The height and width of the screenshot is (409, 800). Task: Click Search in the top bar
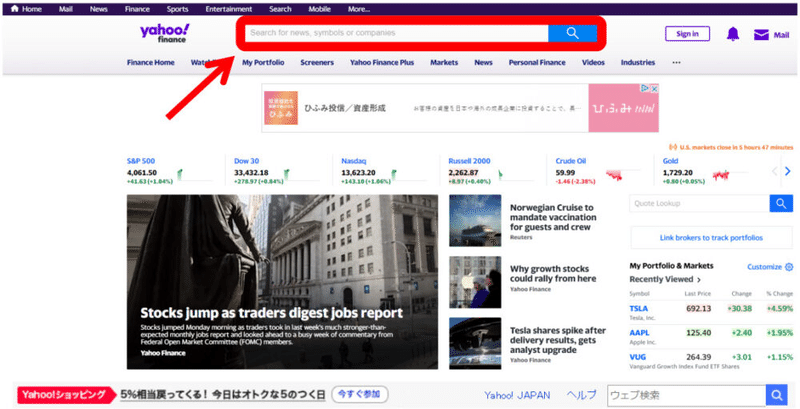click(x=280, y=9)
